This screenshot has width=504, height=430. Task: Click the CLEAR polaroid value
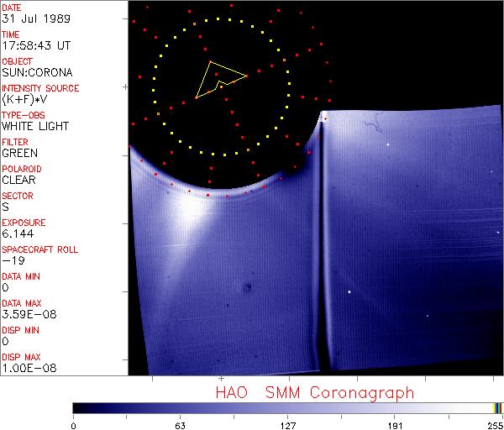(x=19, y=180)
